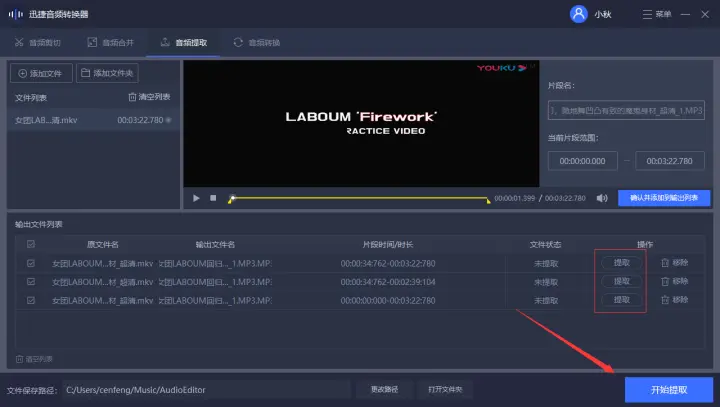720x407 pixels.
Task: Select the 女团LAB...清.mkv file in list
Action: pyautogui.click(x=93, y=120)
